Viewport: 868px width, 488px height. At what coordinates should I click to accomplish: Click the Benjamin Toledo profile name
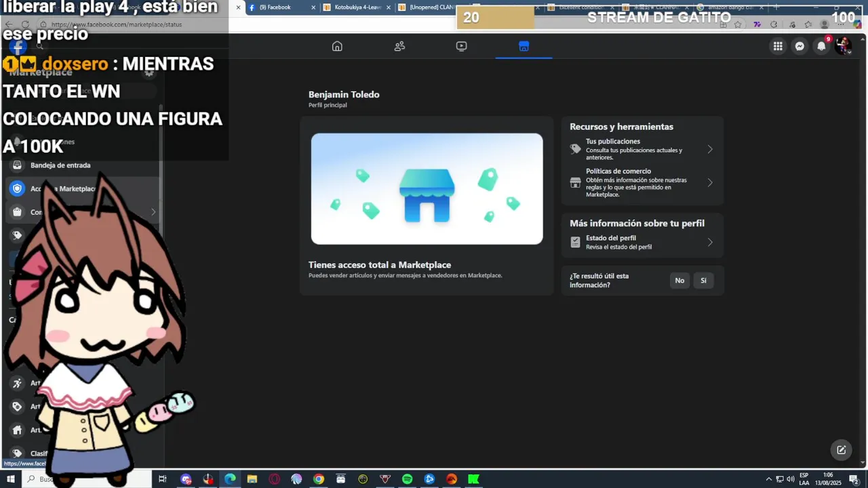coord(344,95)
